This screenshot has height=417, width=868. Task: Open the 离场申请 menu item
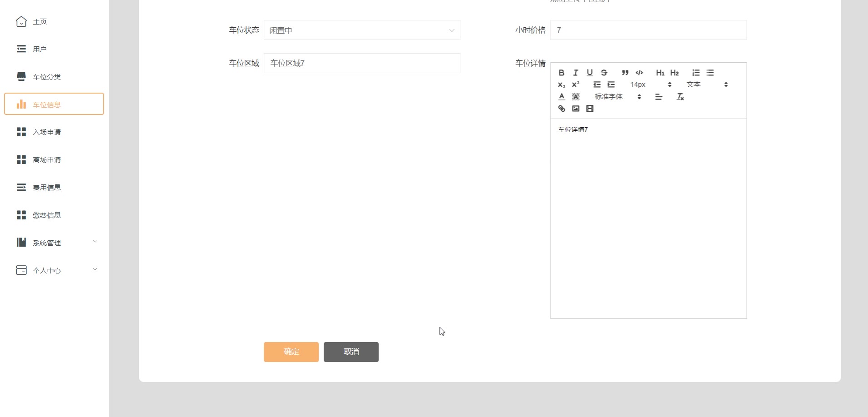pos(54,159)
